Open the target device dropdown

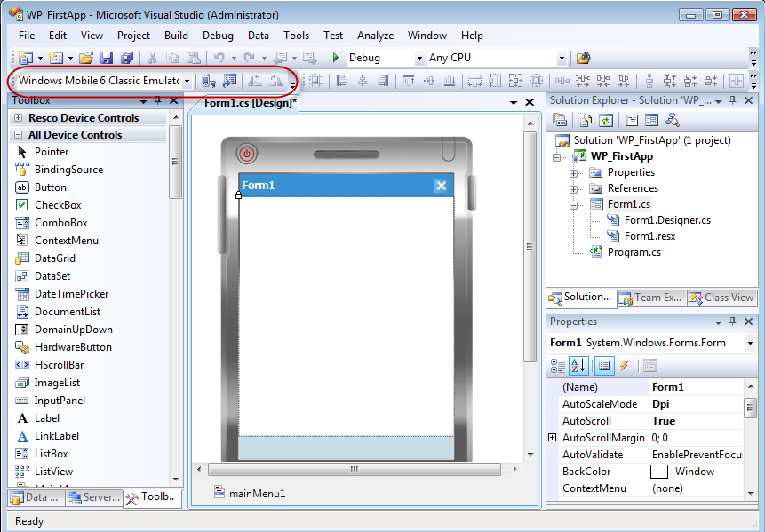187,81
